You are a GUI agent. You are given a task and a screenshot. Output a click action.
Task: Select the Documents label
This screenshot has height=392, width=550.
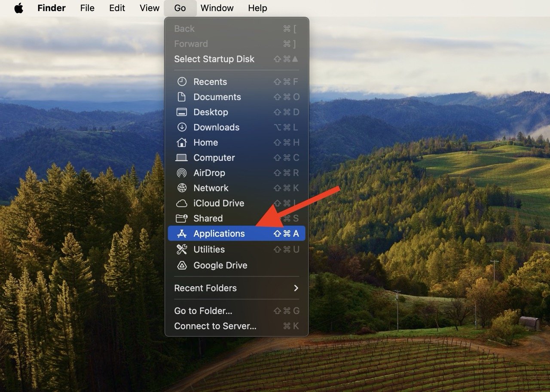(x=217, y=97)
